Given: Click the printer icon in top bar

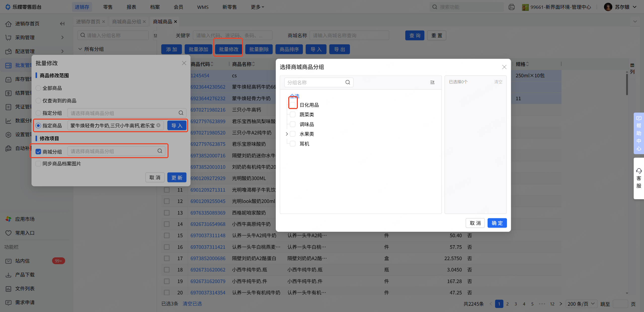Looking at the screenshot, I should tap(511, 7).
